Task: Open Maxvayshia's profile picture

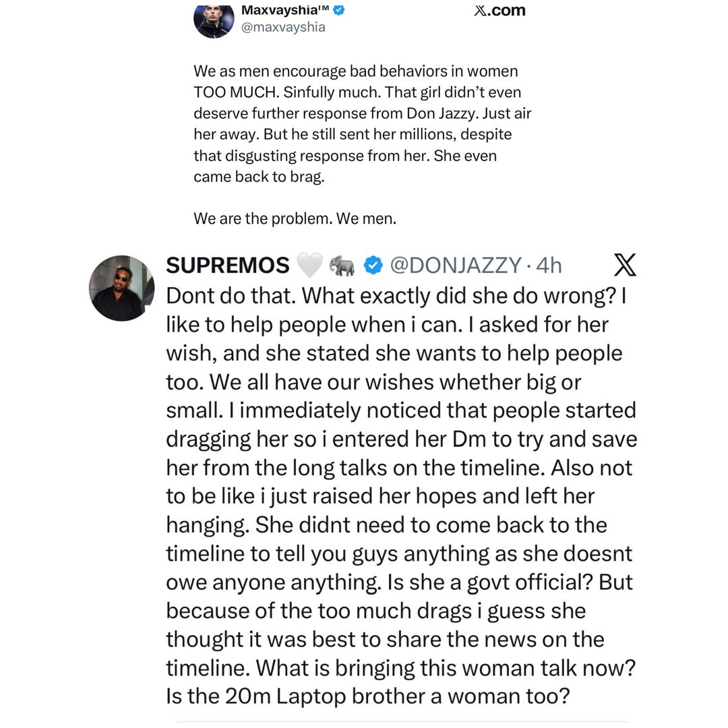Action: 214,20
